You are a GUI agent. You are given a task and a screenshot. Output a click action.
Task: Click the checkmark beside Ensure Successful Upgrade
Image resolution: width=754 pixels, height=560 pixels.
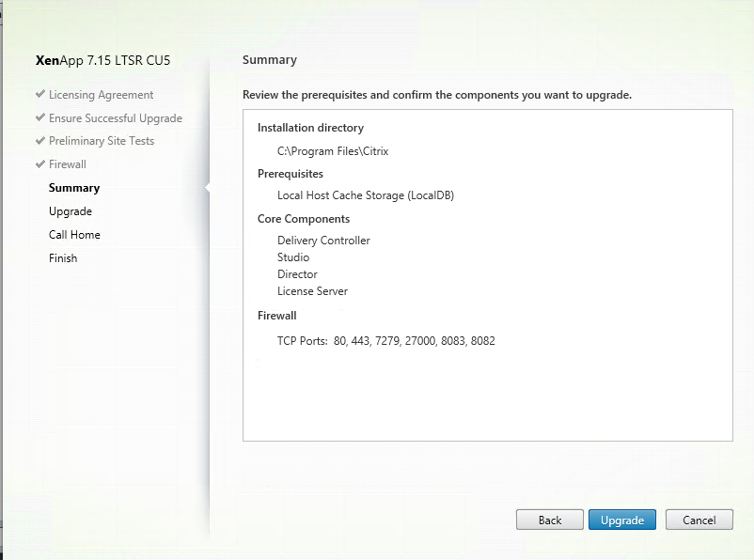tap(40, 117)
